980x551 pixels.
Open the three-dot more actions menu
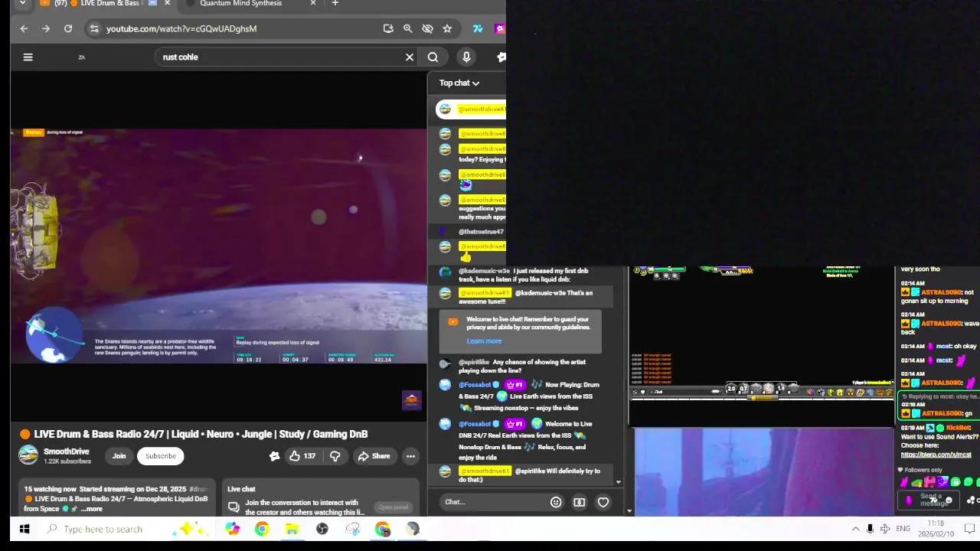tap(410, 456)
